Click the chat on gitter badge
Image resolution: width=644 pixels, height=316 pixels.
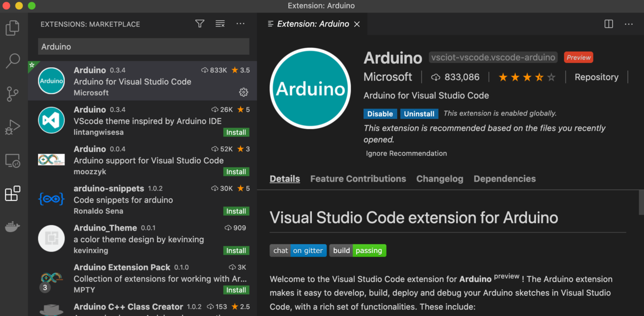tap(298, 250)
